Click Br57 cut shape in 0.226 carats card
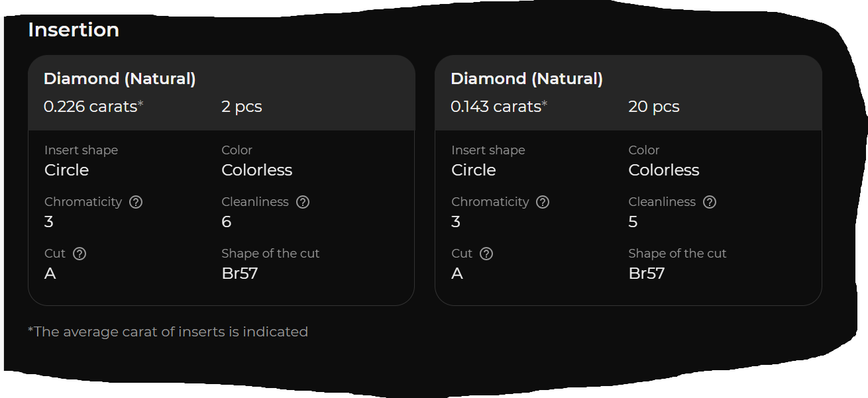This screenshot has width=868, height=398. [x=240, y=274]
